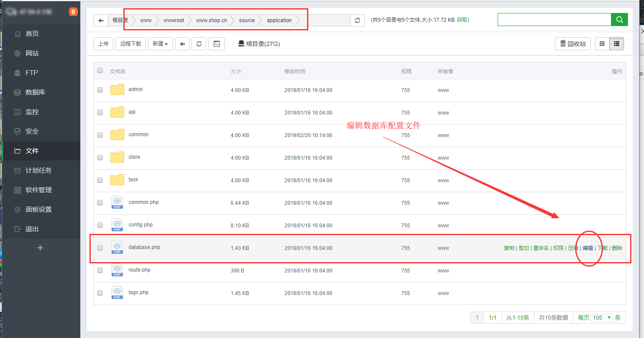Click 编辑 link for database.php
This screenshot has height=338, width=644.
[x=588, y=248]
